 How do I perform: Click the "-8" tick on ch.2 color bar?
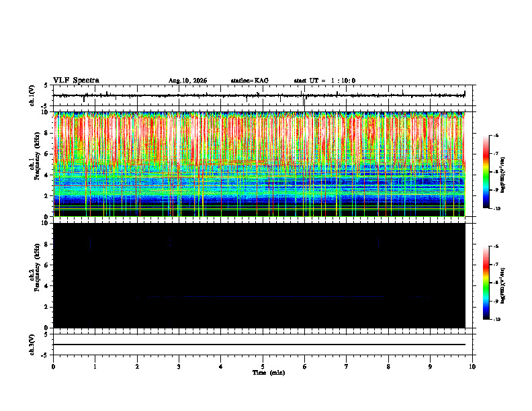496,283
